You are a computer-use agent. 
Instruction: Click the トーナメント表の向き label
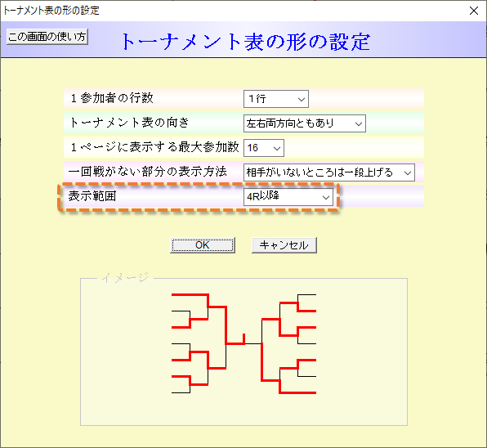(129, 123)
